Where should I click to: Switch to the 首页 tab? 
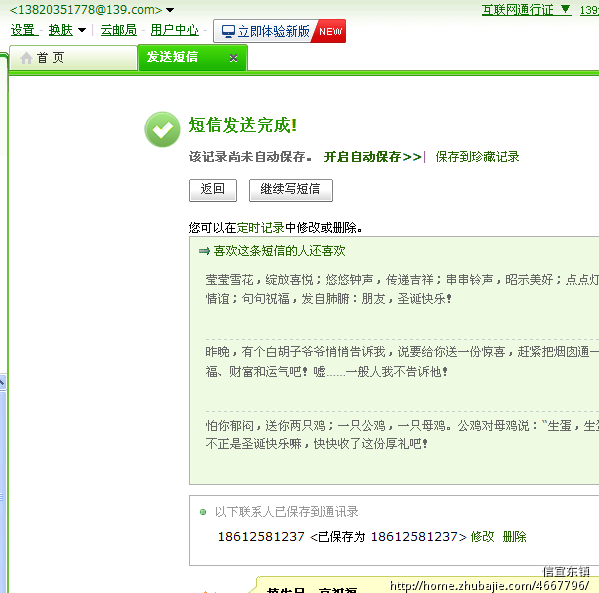tap(73, 58)
